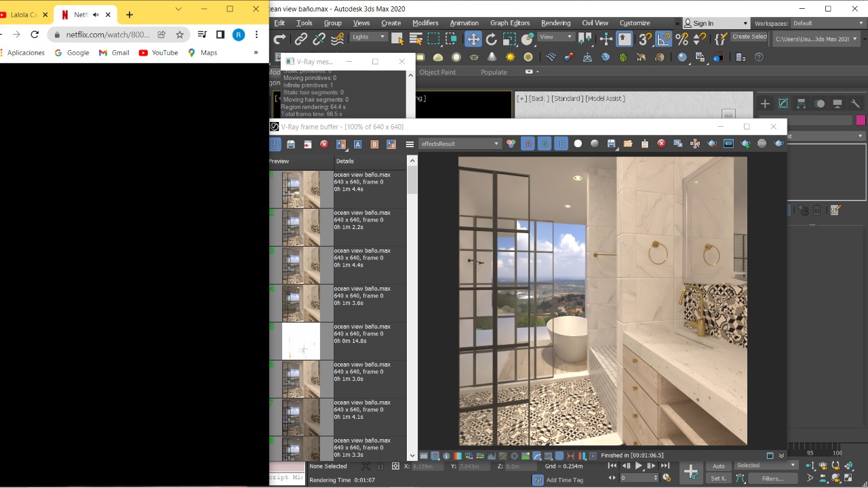Image resolution: width=868 pixels, height=488 pixels.
Task: Open the YouTube bookmark
Action: click(159, 53)
